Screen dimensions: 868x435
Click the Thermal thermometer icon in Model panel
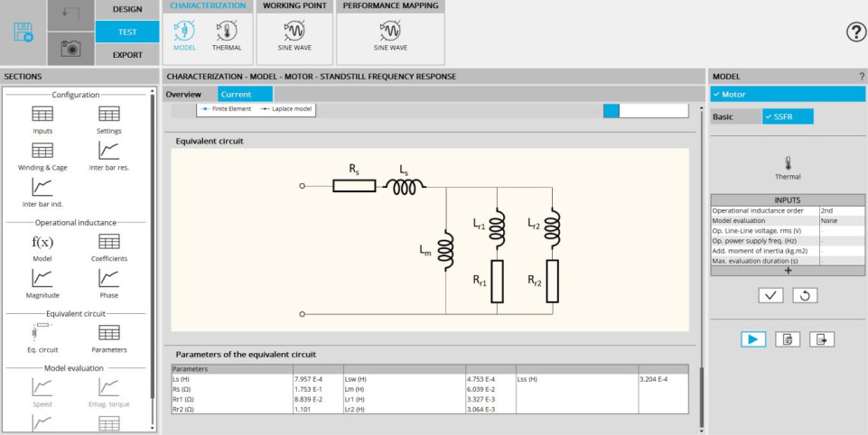tap(788, 166)
